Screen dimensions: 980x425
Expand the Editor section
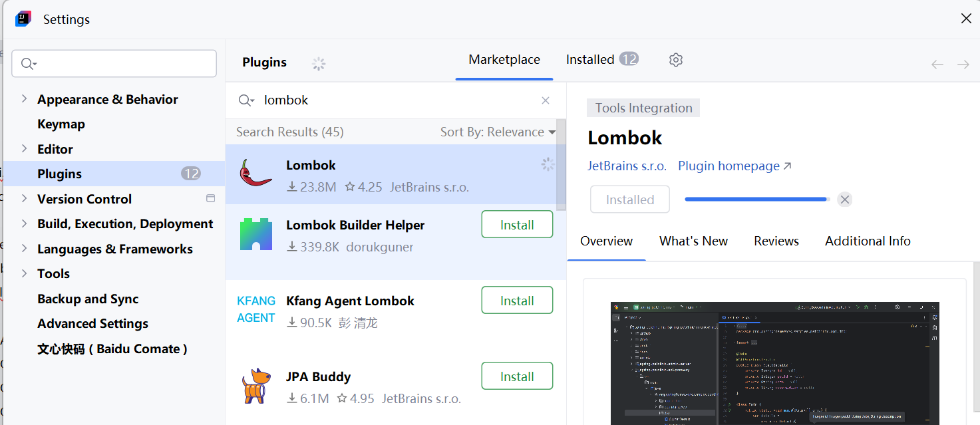point(24,148)
